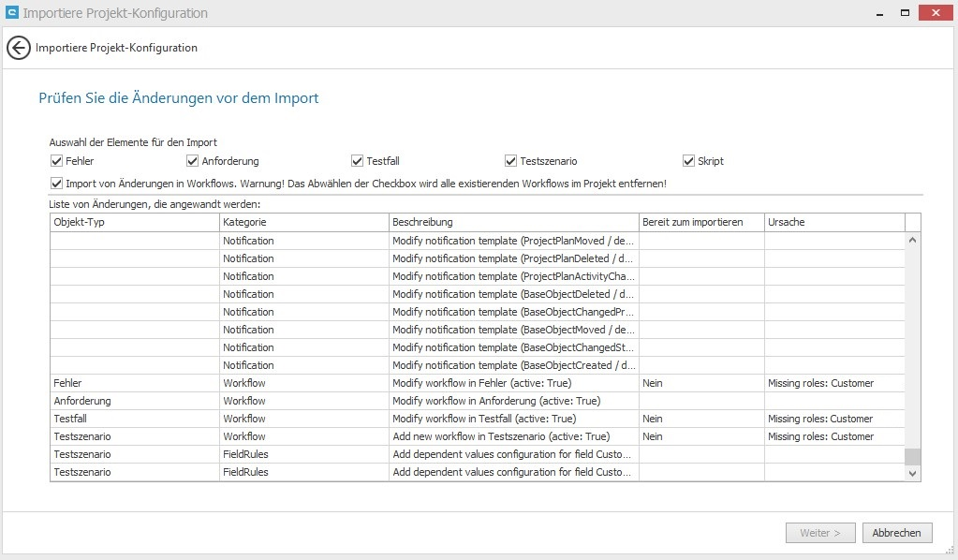Sort by Bereit zum importieren column

700,222
